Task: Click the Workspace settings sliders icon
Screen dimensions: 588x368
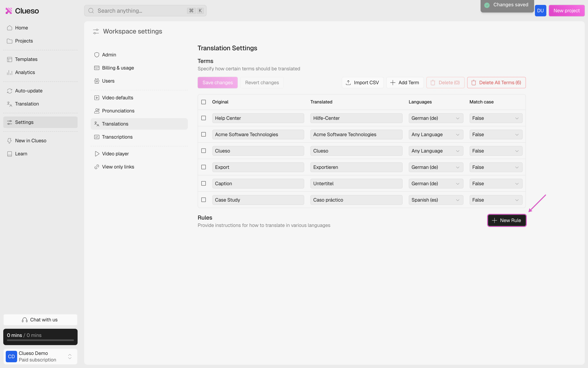Action: [96, 31]
